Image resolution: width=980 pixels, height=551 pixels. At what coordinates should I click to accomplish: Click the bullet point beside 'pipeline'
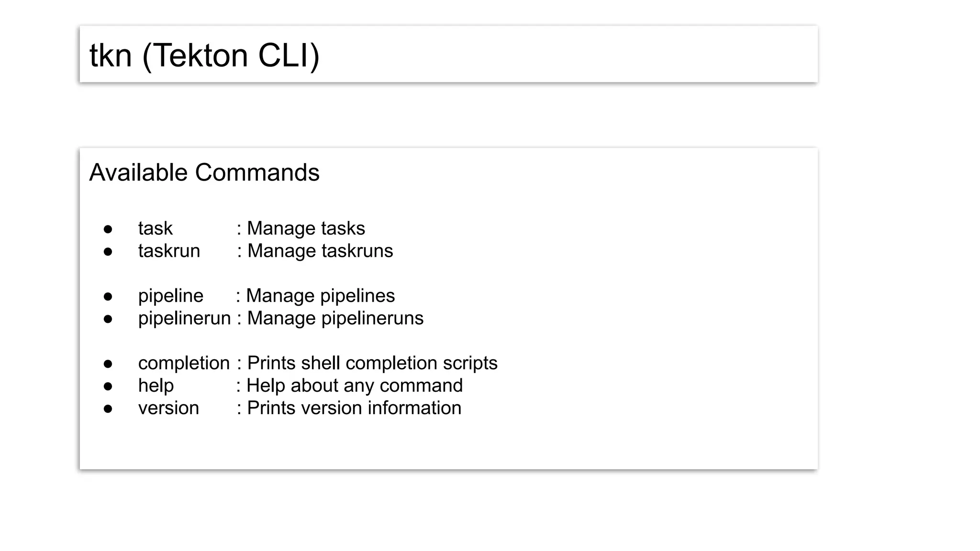[x=108, y=297]
